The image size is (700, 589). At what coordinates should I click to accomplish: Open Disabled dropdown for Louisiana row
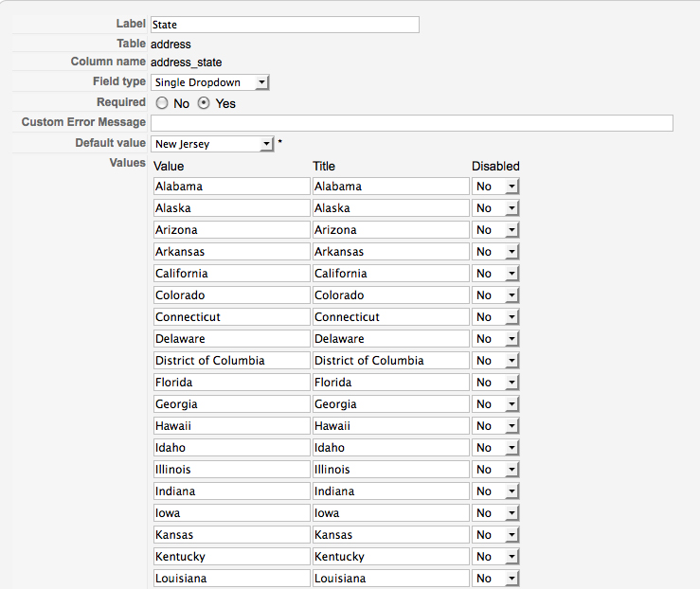pos(495,579)
